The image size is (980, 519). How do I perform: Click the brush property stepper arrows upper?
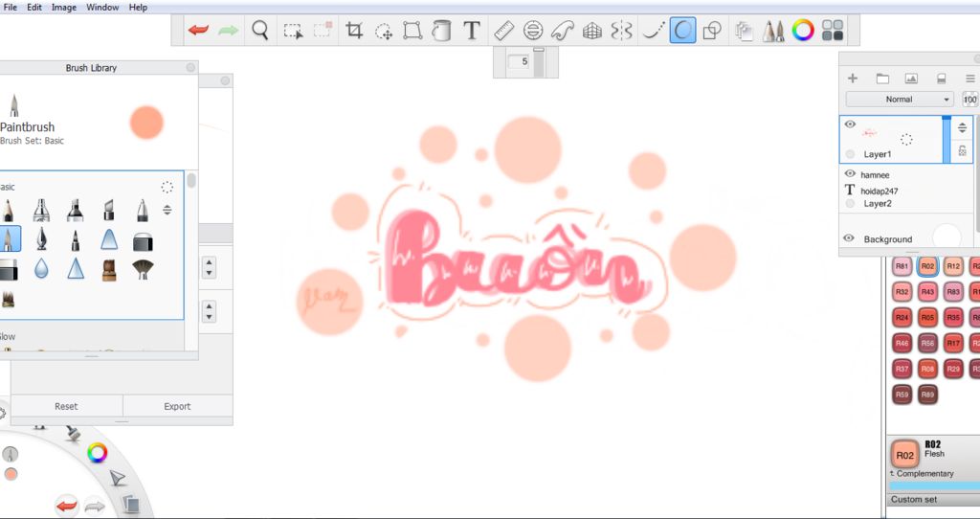click(210, 267)
